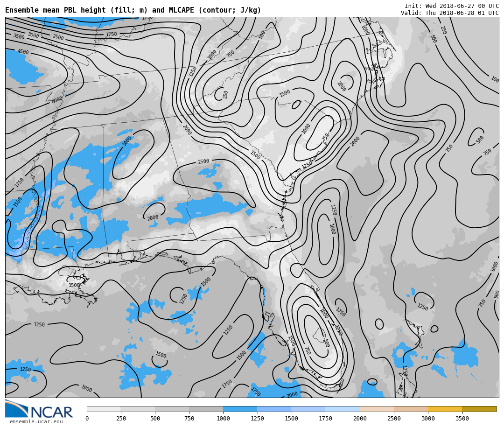This screenshot has width=504, height=427.
Task: Click the 1500–1750 color bar segment
Action: (x=308, y=409)
